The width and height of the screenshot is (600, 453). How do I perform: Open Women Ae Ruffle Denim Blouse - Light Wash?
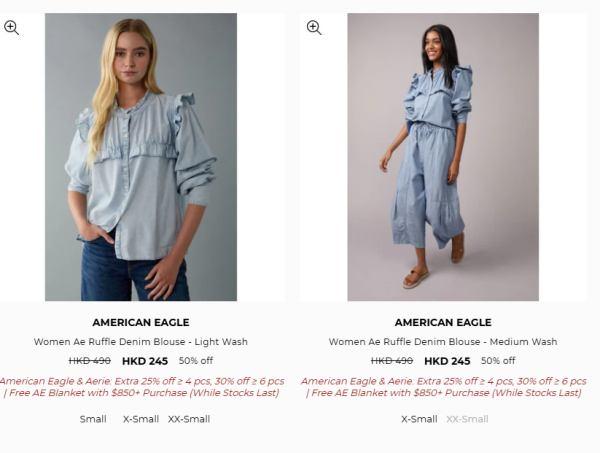141,342
